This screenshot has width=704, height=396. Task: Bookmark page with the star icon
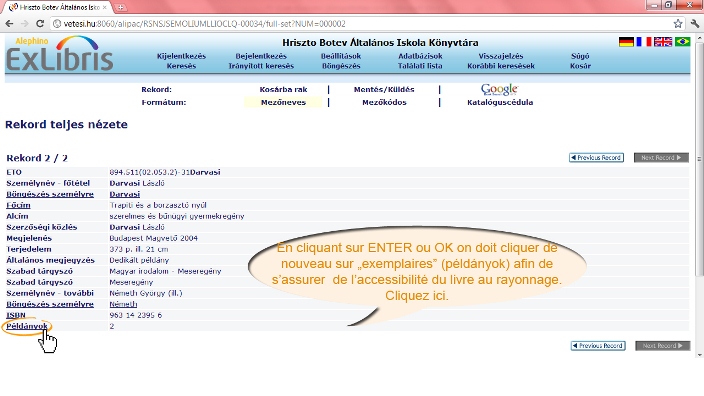pos(678,24)
